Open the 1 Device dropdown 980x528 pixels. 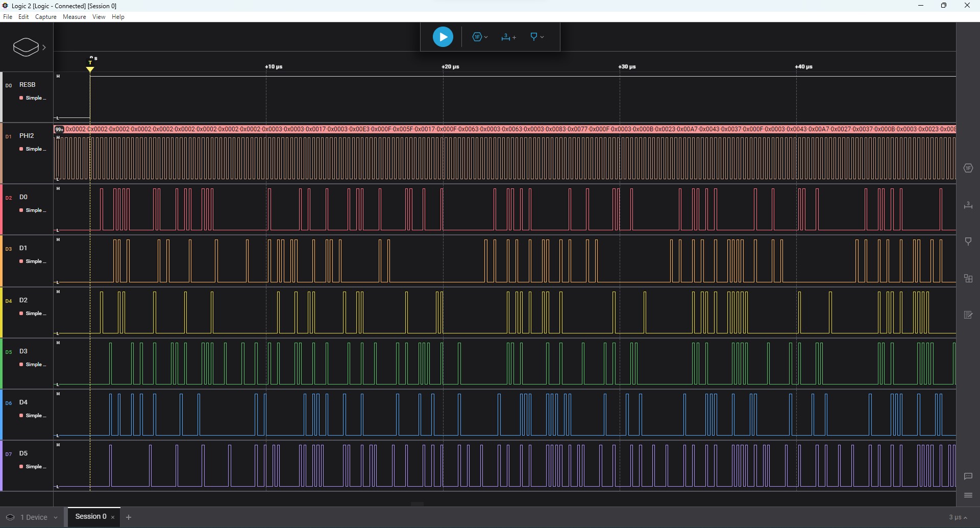[33, 517]
